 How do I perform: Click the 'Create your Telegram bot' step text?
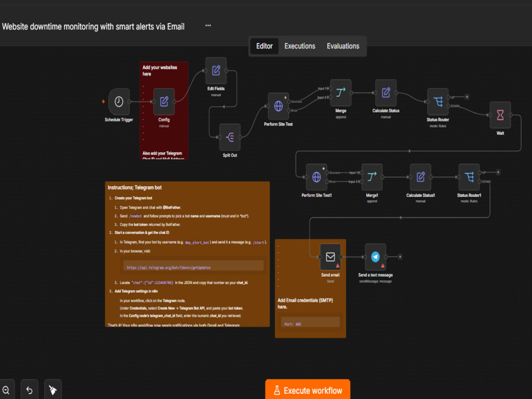point(134,198)
